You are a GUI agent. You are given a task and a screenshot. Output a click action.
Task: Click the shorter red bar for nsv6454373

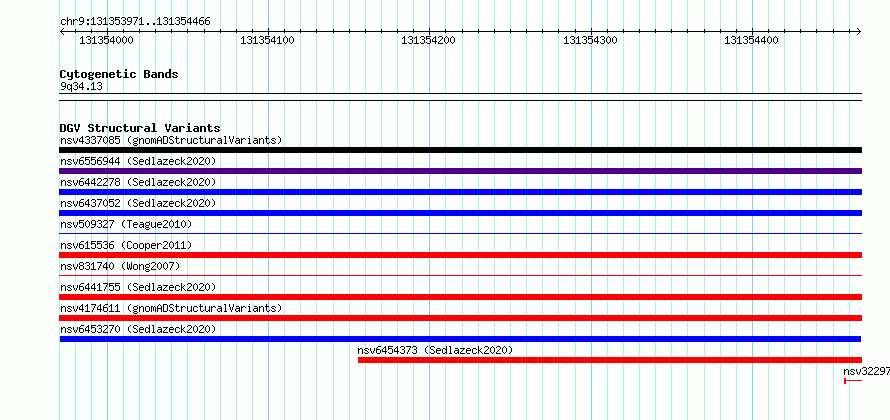click(x=610, y=360)
